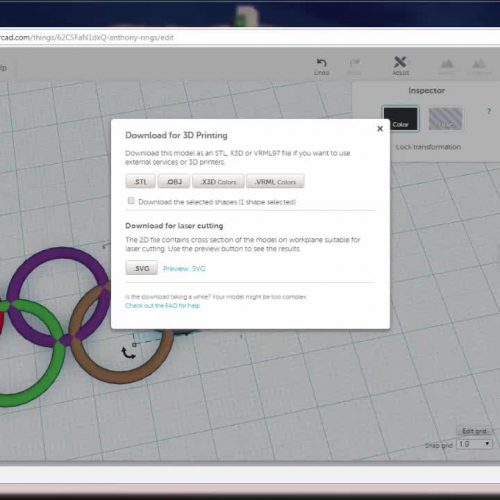Click the Undo arrow icon
Viewport: 500px width, 500px height.
pyautogui.click(x=321, y=63)
